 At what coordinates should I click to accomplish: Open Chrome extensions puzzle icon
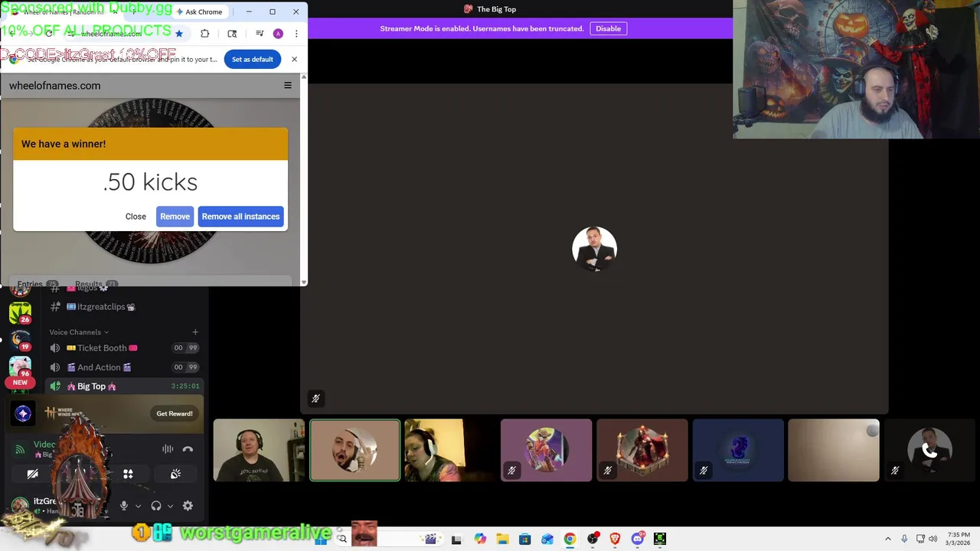tap(204, 34)
